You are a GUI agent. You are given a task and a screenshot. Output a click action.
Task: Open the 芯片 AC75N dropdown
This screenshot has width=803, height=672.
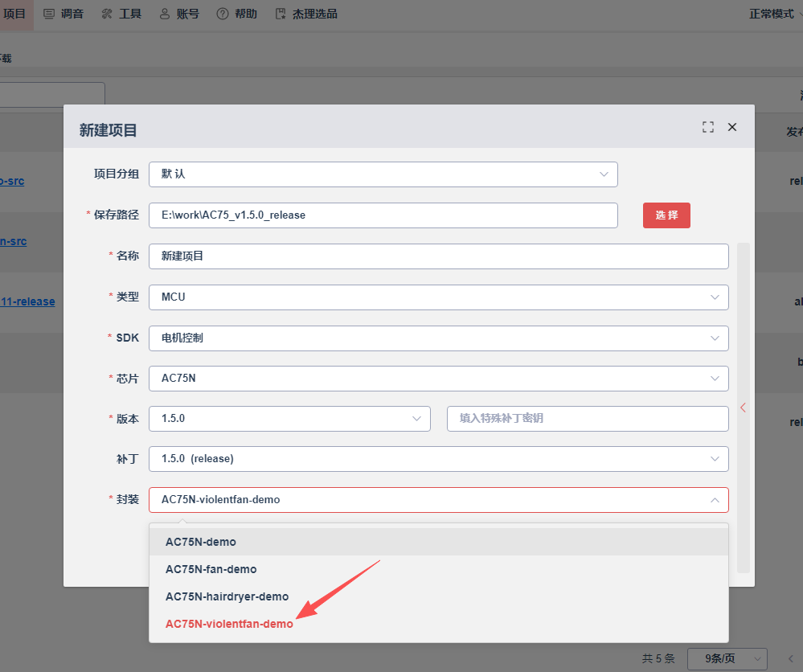(x=438, y=379)
